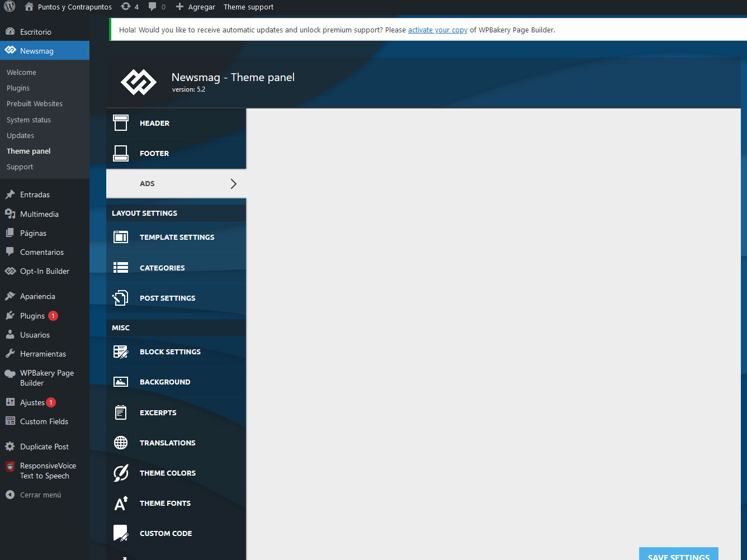Open POST SETTINGS panel tab

[176, 298]
